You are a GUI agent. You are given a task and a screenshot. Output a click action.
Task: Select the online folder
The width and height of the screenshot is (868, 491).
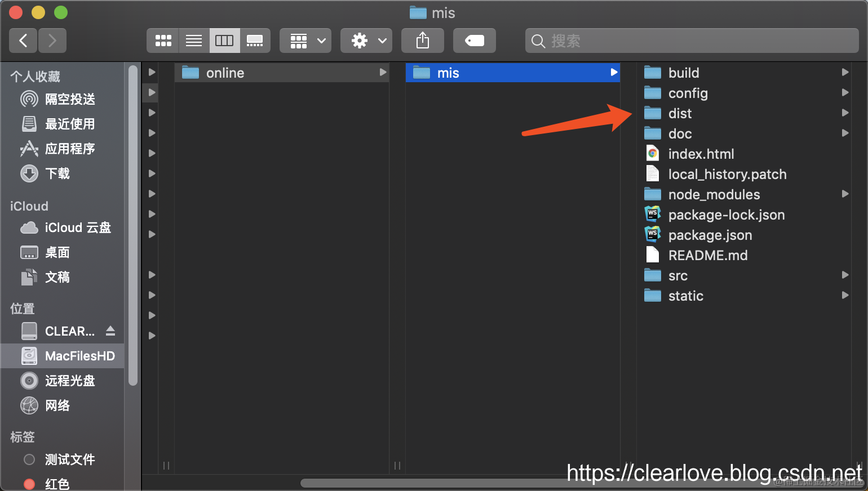[282, 73]
